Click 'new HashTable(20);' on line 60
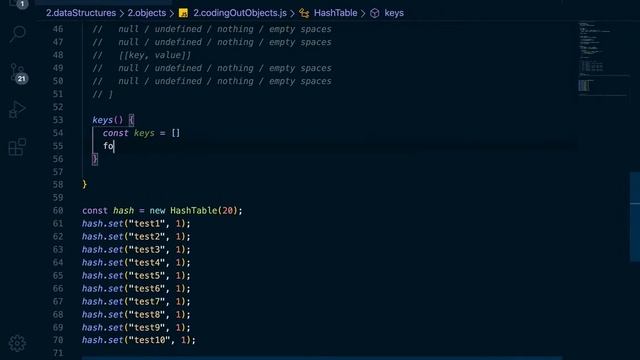The width and height of the screenshot is (640, 360). coord(196,211)
